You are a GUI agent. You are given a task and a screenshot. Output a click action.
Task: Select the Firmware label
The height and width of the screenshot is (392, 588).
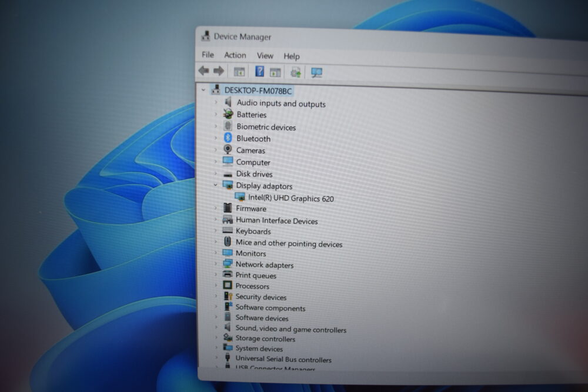point(251,209)
